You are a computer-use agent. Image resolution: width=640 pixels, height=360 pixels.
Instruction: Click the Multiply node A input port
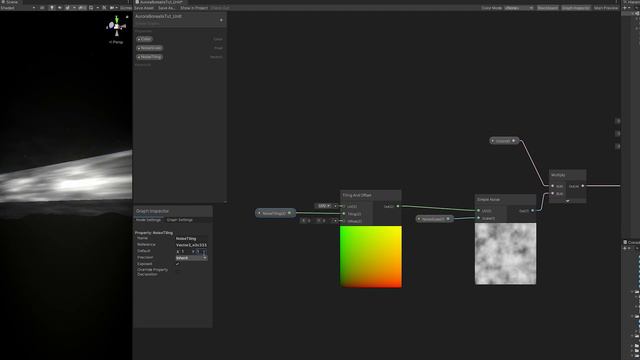553,186
